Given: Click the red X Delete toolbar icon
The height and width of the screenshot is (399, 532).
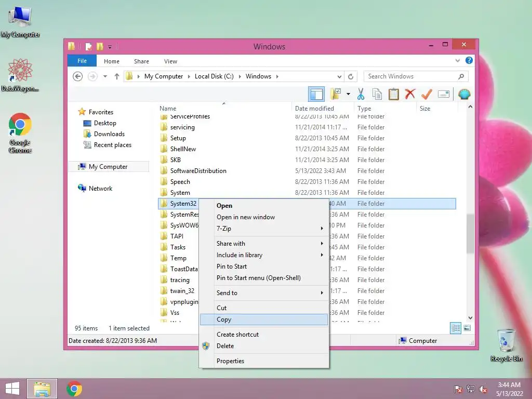Looking at the screenshot, I should pos(410,94).
